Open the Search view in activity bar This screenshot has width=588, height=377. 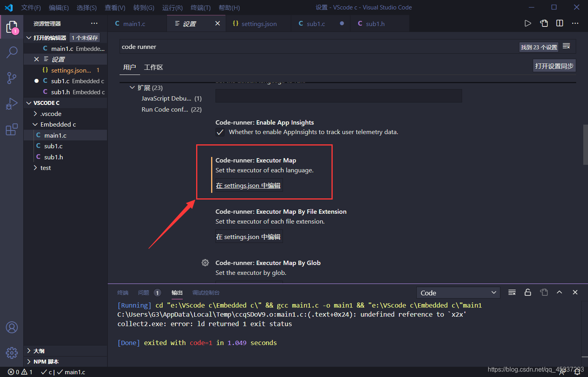pos(12,52)
